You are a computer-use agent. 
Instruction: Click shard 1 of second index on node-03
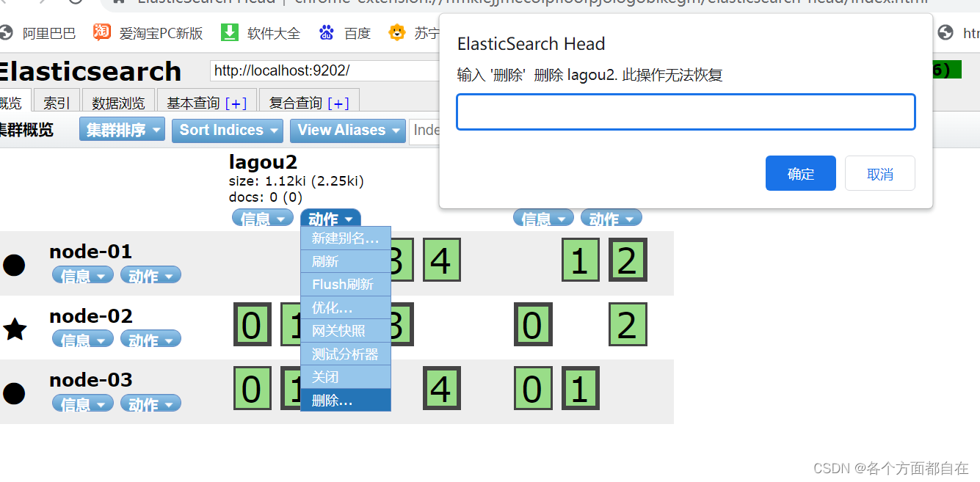point(580,388)
